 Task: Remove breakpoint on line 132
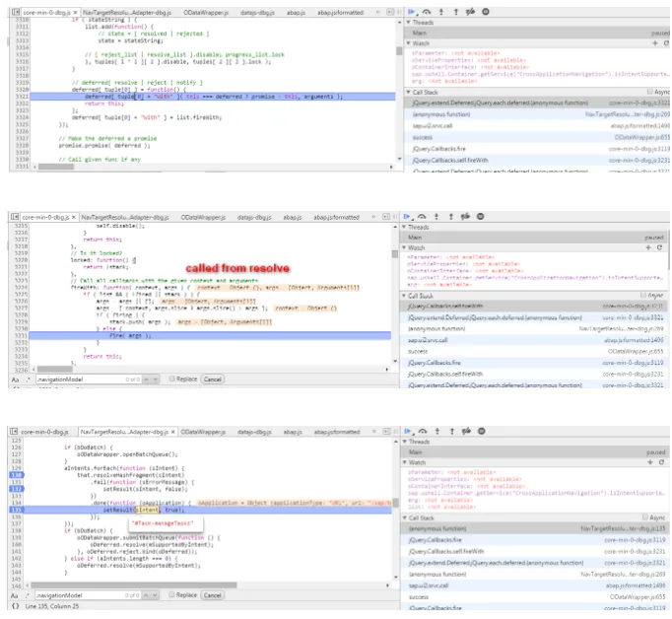tap(17, 489)
